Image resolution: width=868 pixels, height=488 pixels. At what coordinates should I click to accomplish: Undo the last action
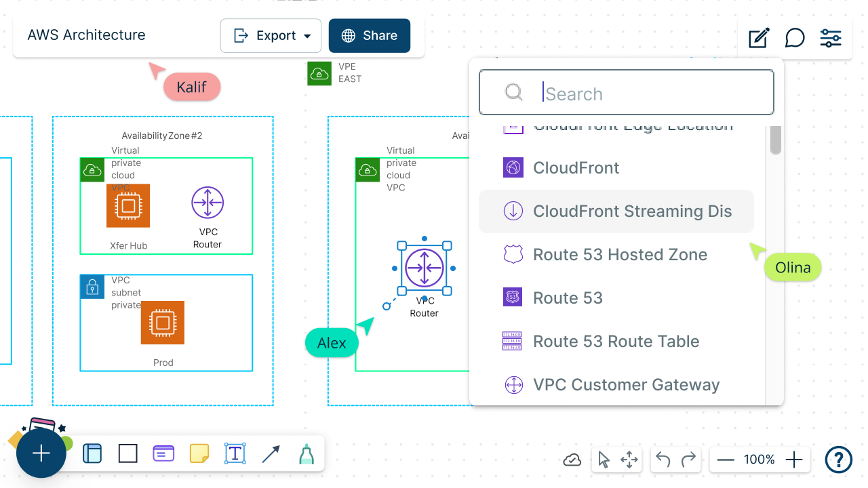point(663,460)
